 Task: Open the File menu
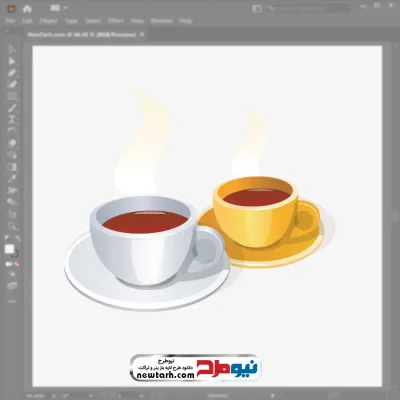pyautogui.click(x=11, y=21)
